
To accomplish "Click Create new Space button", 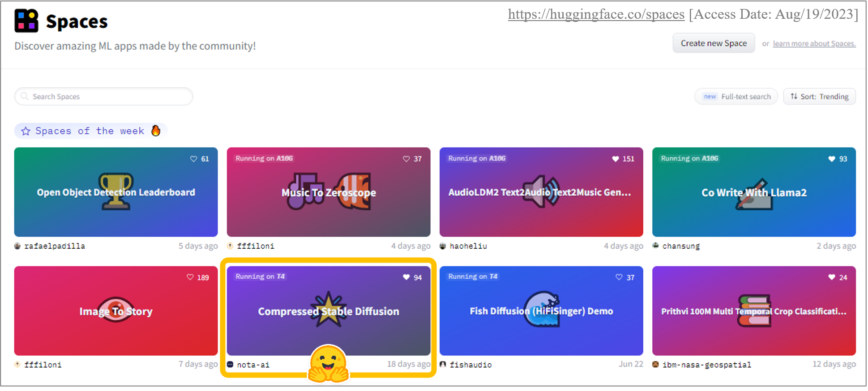I will pos(714,43).
